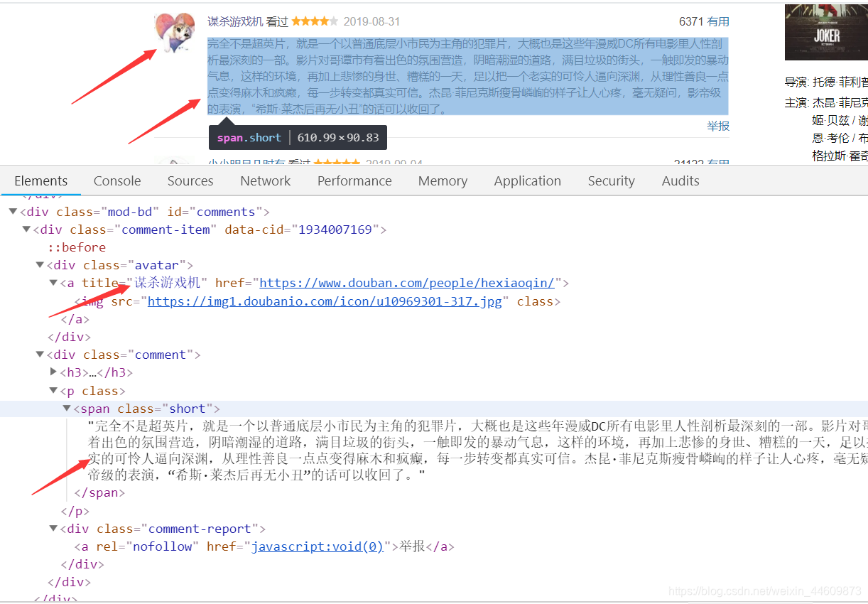Screen dimensions: 868x604
Task: Open reviewer 谋杀游戏机 profile link
Action: click(235, 22)
